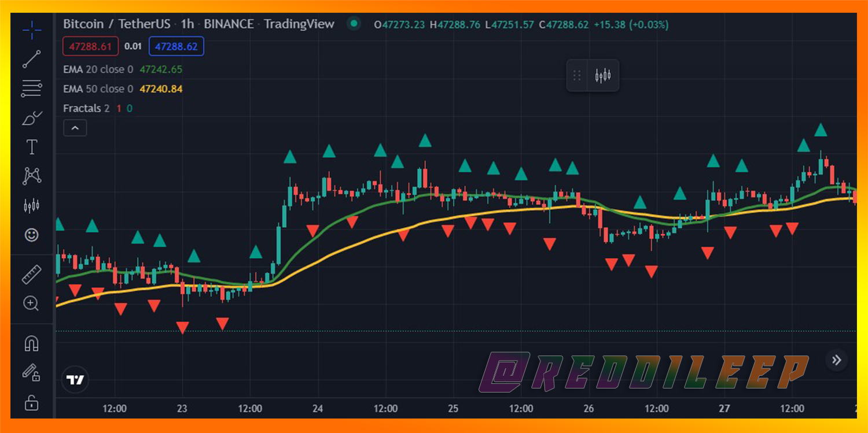
Task: Click the low price L47251.57
Action: (510, 25)
